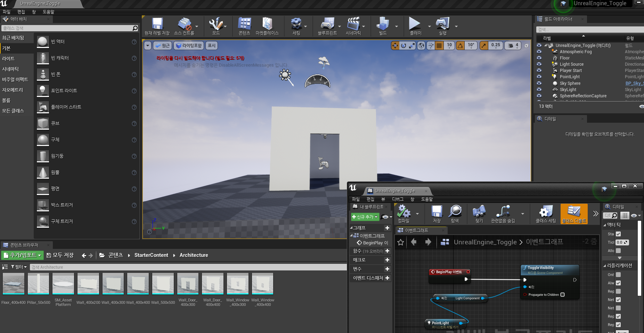This screenshot has height=333, width=644.
Task: Toggle visibility eye for PointLight actor
Action: coord(539,76)
